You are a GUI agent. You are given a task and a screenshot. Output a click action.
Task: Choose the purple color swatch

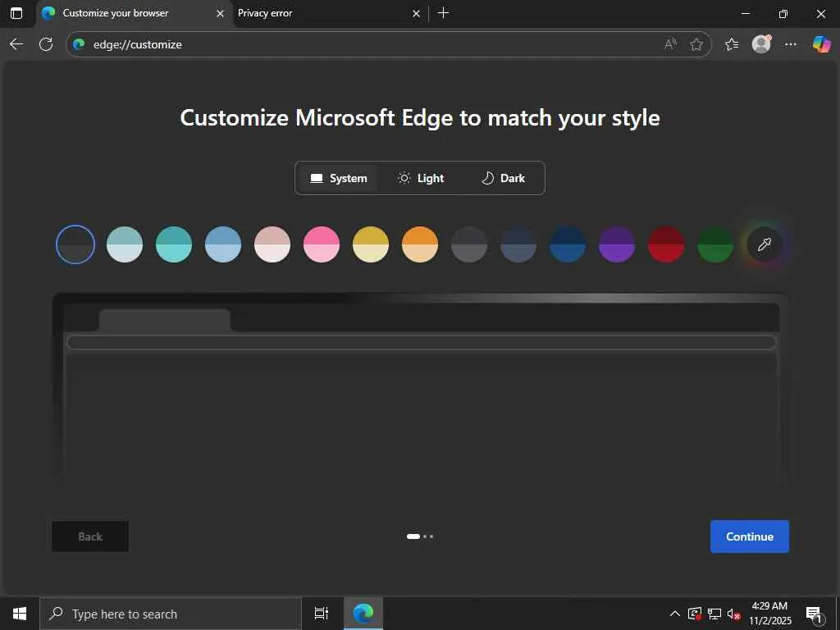point(617,244)
